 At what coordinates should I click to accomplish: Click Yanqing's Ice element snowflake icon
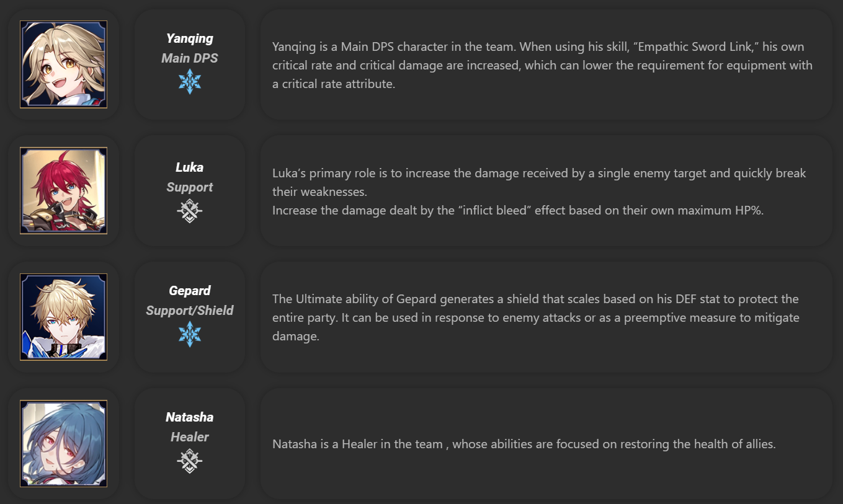190,82
